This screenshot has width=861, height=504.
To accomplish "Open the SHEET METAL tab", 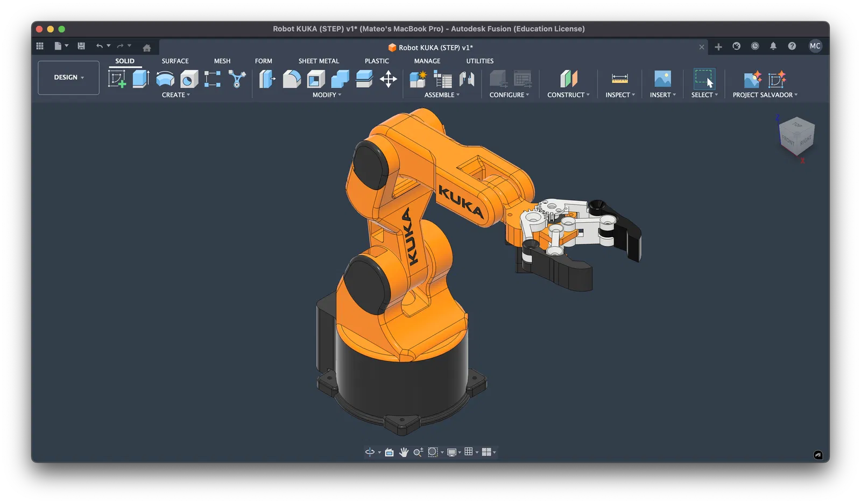I will click(319, 61).
